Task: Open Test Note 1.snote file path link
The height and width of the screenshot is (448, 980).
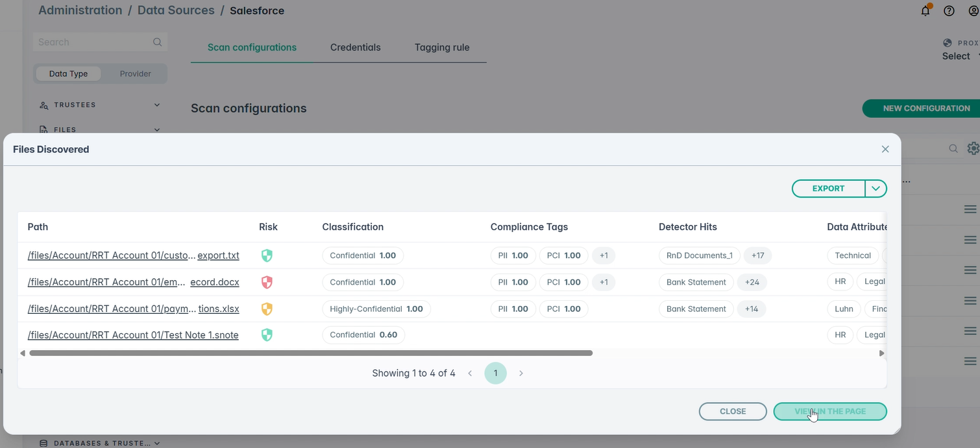Action: tap(133, 335)
